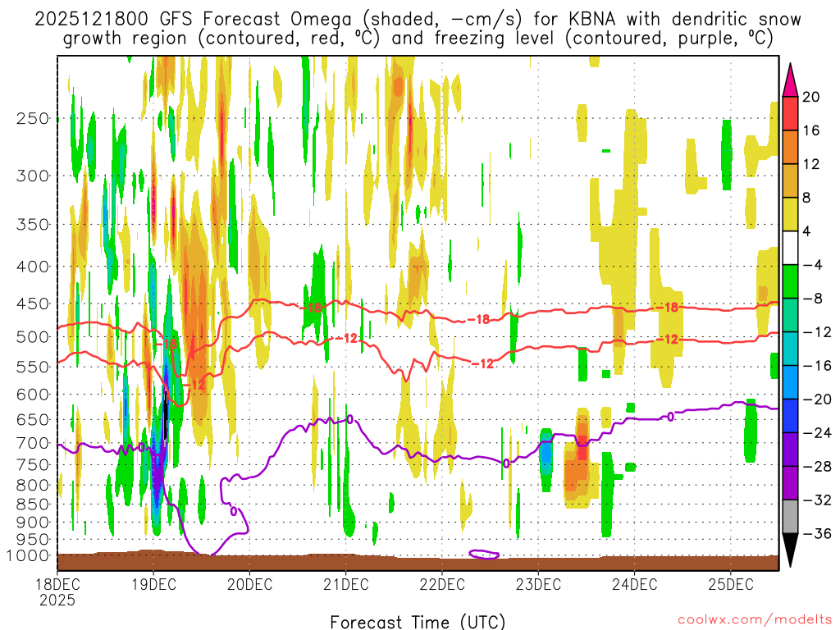Click the colorbar value label '20'
The width and height of the screenshot is (840, 630).
[811, 97]
